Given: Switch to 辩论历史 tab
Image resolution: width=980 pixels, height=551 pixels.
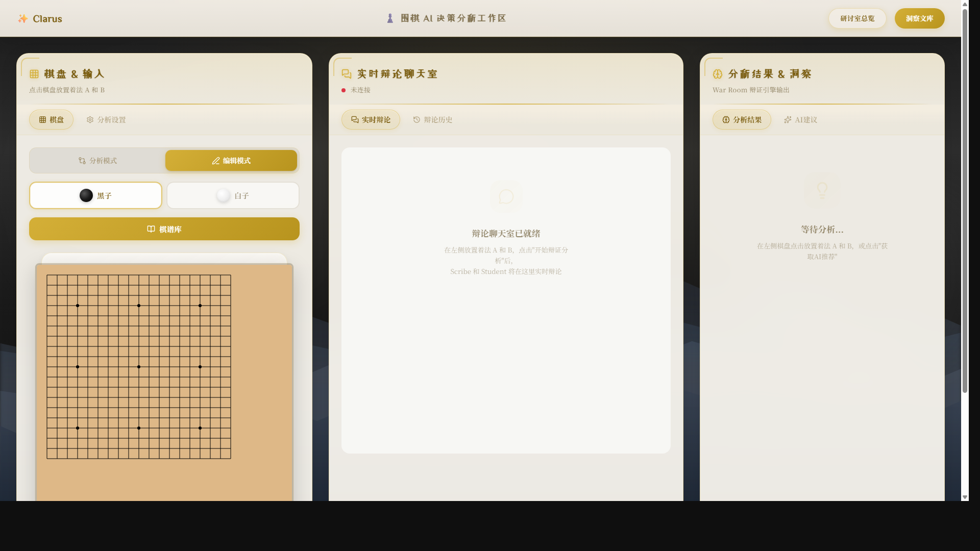Looking at the screenshot, I should pyautogui.click(x=433, y=120).
